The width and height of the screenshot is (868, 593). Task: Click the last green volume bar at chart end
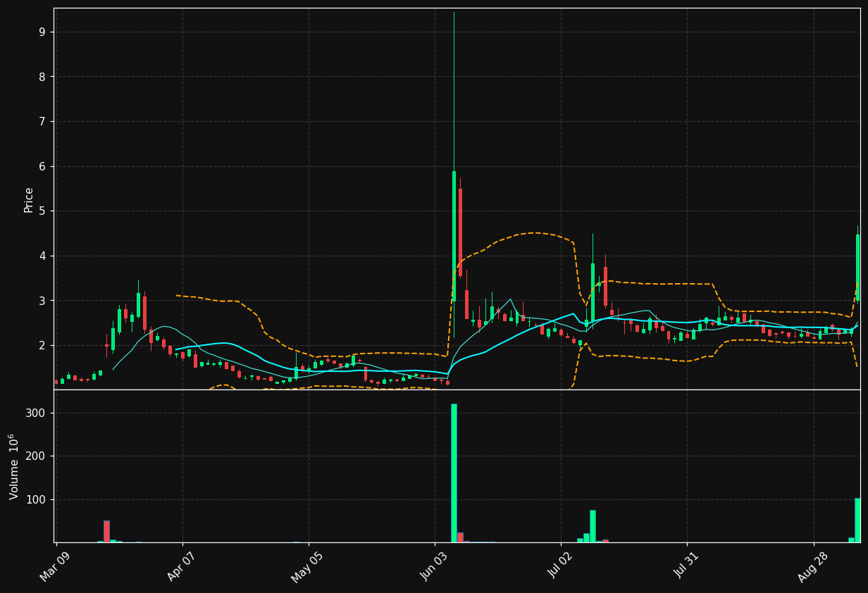click(x=857, y=520)
